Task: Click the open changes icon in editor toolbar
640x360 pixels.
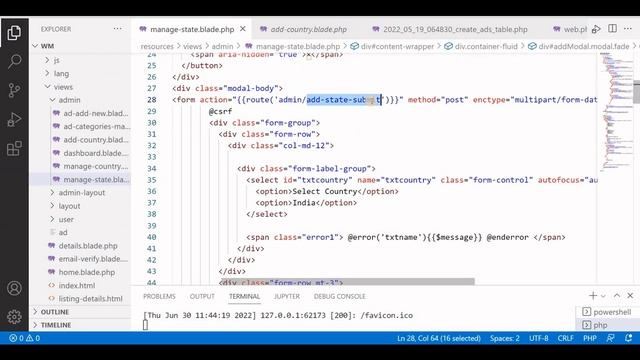Action: (596, 29)
